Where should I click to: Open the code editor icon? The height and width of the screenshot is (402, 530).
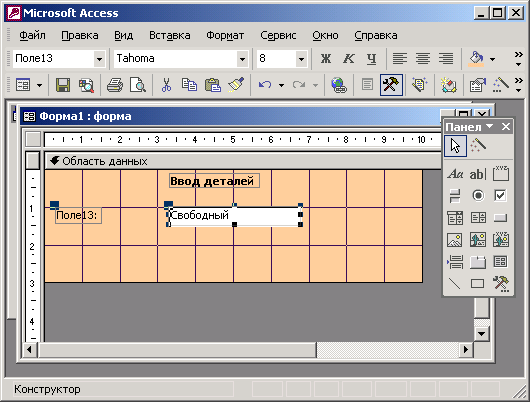pyautogui.click(x=449, y=85)
